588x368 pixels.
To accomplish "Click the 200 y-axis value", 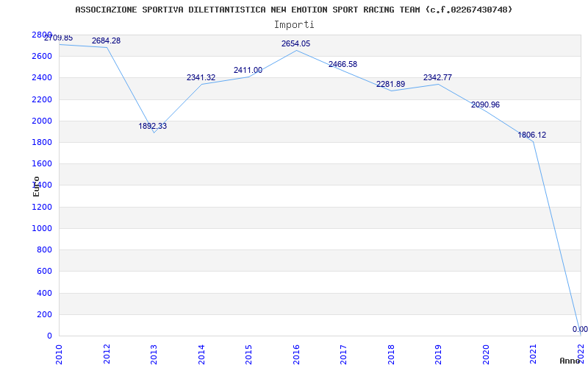I will pos(45,314).
